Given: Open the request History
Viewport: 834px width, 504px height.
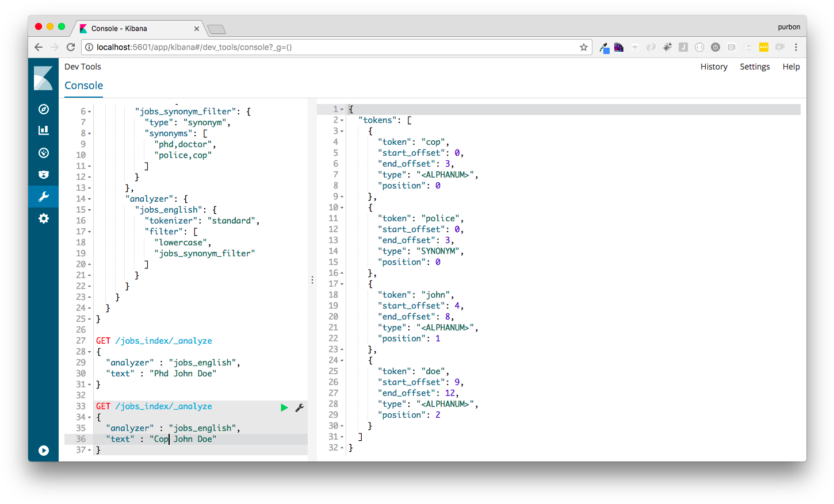Looking at the screenshot, I should tap(714, 67).
